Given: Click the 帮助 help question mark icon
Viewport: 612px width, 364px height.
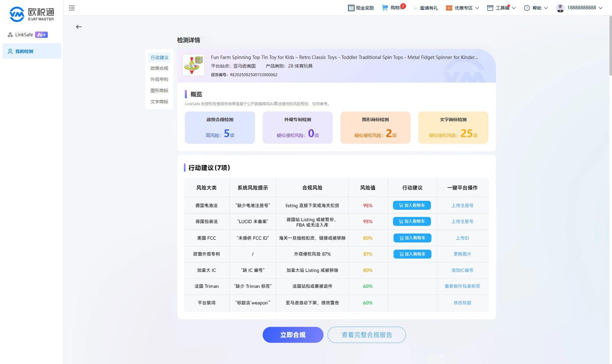Looking at the screenshot, I should [526, 8].
